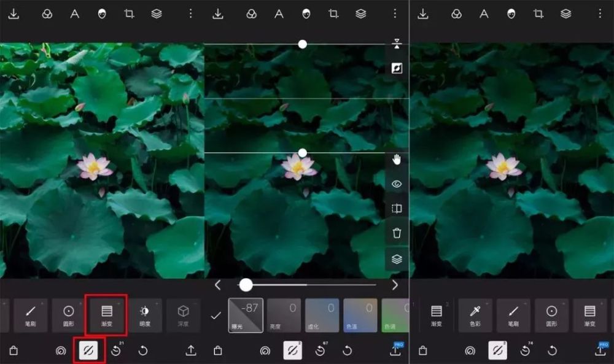The width and height of the screenshot is (614, 364).
Task: Tap the mirror split icon above the trash
Action: point(397,208)
